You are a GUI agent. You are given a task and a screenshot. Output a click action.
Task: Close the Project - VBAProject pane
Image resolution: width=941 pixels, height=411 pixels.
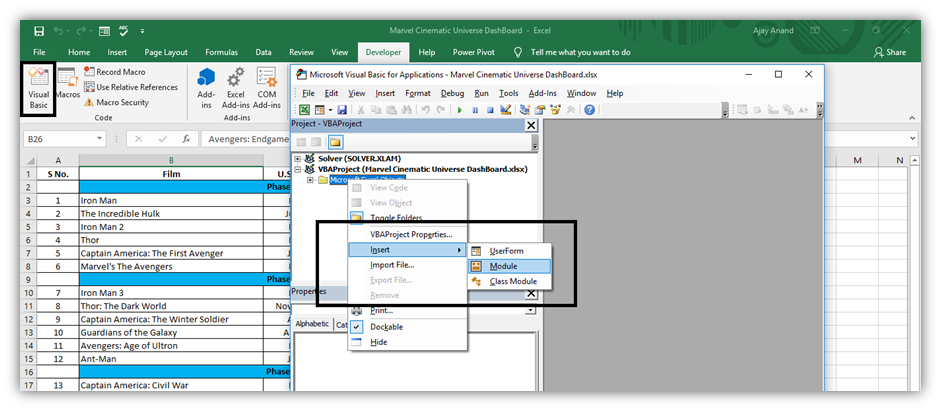531,125
